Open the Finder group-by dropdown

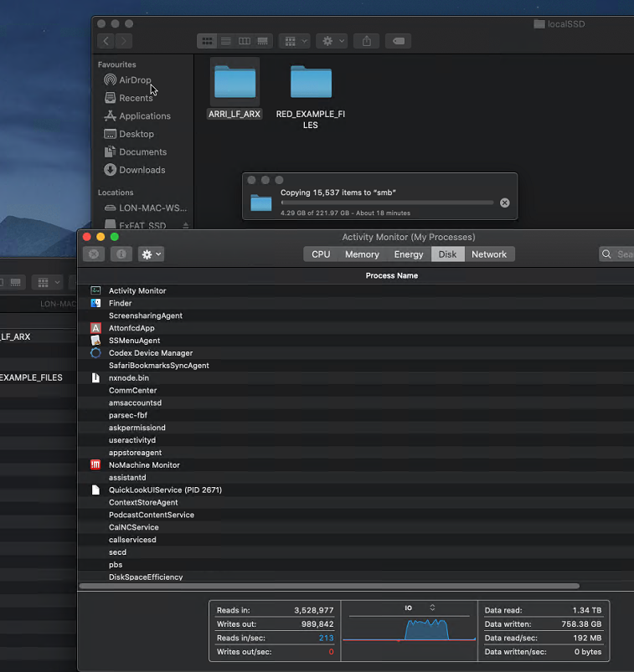pos(295,41)
